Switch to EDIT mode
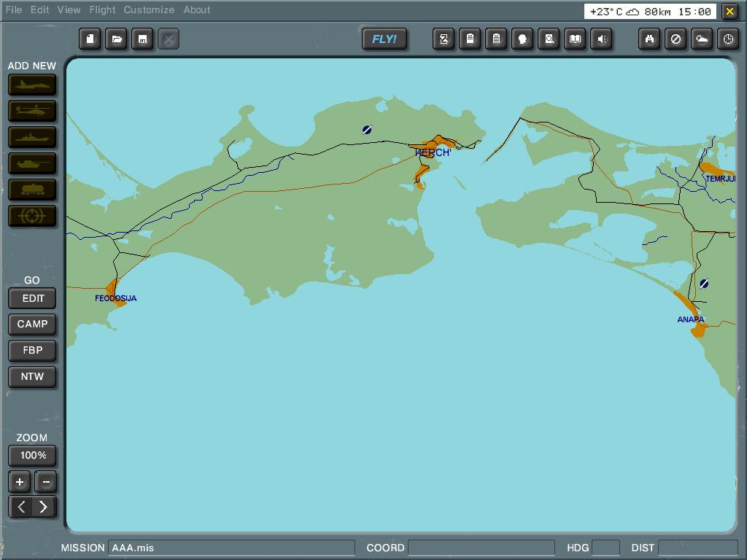Image resolution: width=747 pixels, height=560 pixels. [x=32, y=298]
